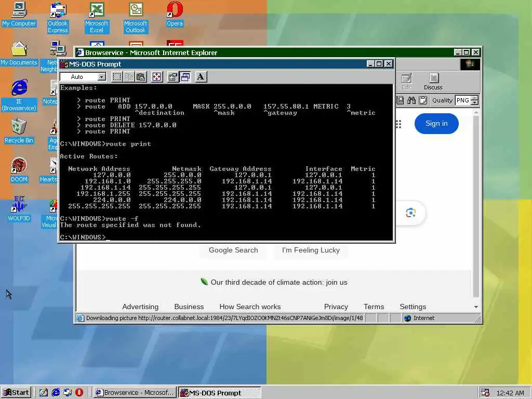Select the Recycle Bin desktop icon
Viewport: 532px width, 399px height.
click(19, 131)
